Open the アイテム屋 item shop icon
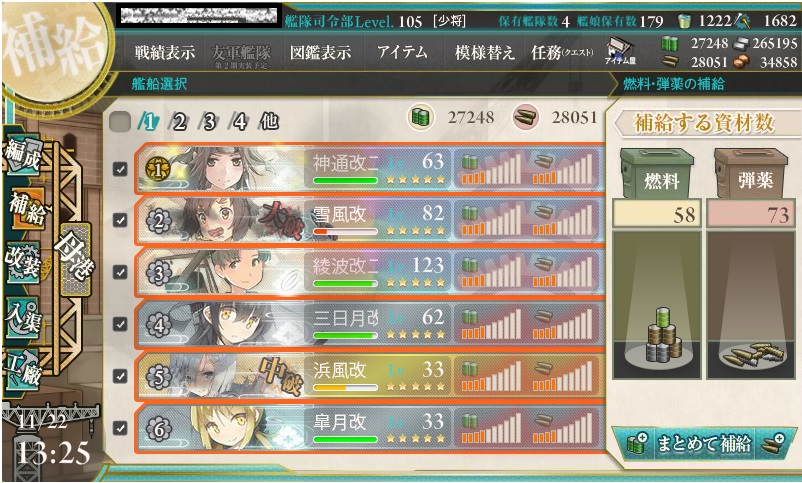Image resolution: width=802 pixels, height=483 pixels. [620, 52]
